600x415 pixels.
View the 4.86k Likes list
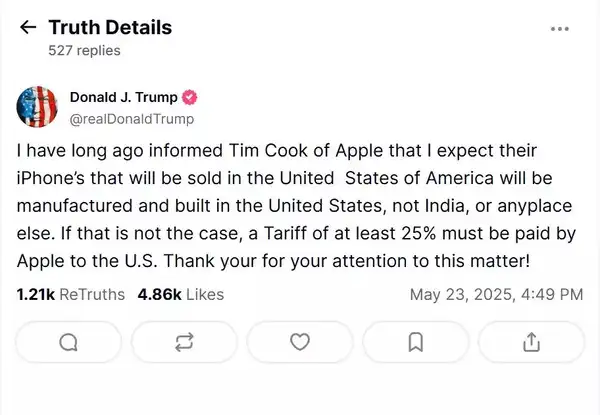[181, 295]
